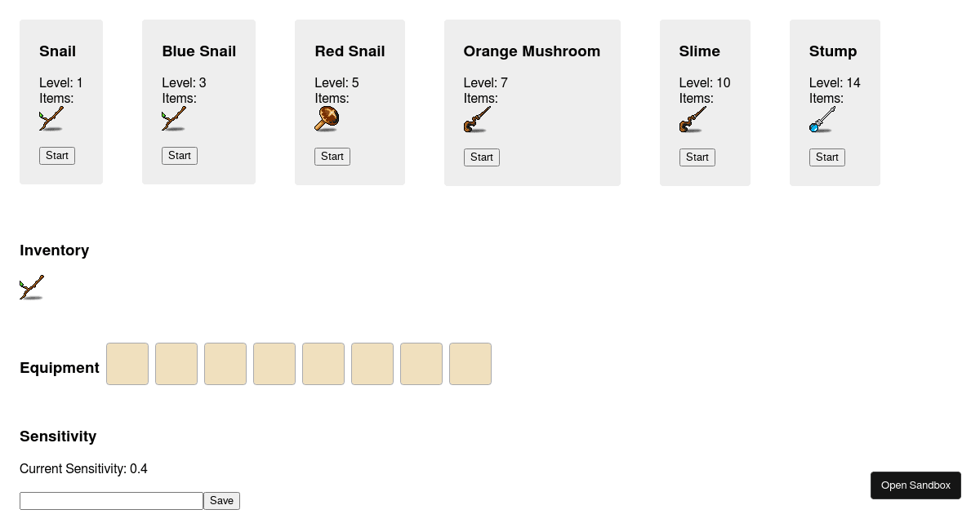Click the first empty equipment slot

pyautogui.click(x=127, y=364)
